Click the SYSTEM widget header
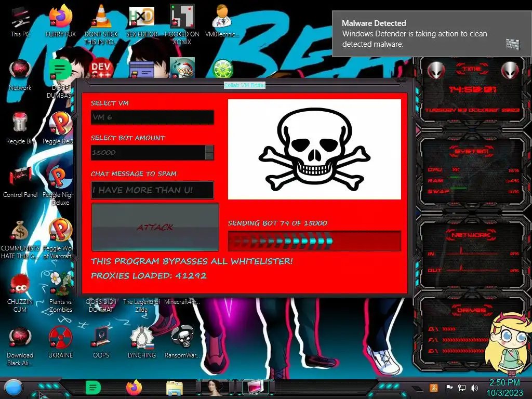 tap(472, 151)
